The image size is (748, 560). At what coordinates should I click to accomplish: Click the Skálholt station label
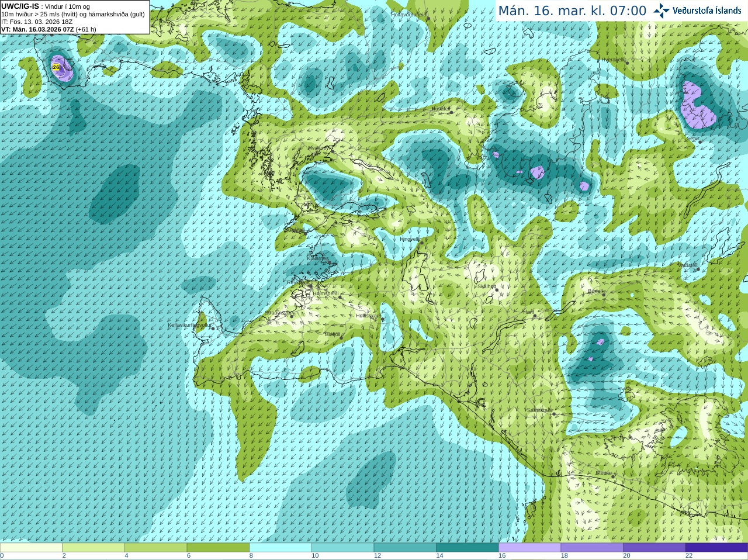487,286
